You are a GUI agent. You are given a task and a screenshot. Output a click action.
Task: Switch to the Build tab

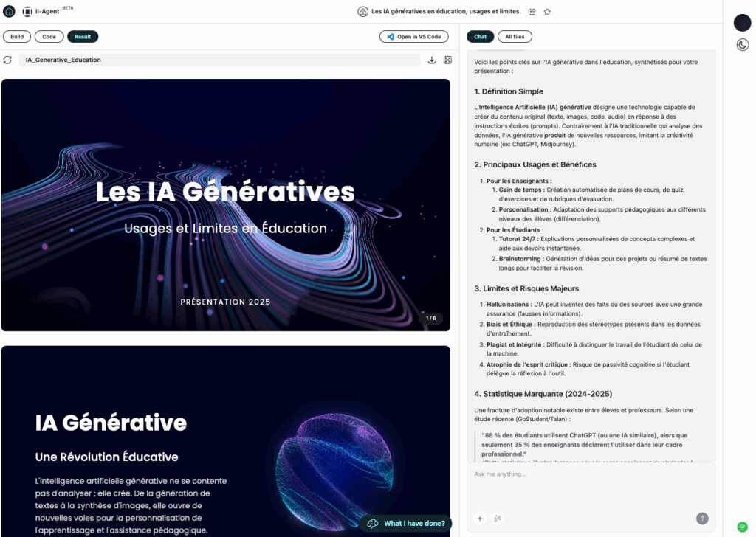coord(16,37)
